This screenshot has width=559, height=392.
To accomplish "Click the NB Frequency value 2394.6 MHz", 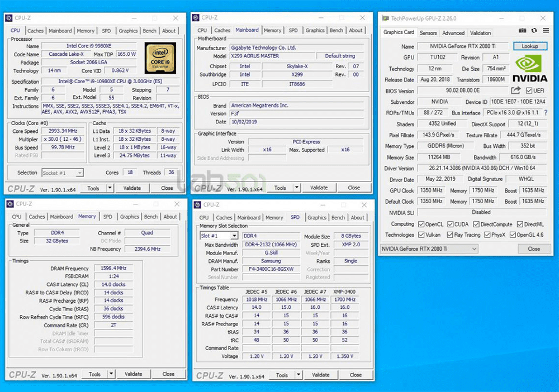I will pyautogui.click(x=147, y=249).
